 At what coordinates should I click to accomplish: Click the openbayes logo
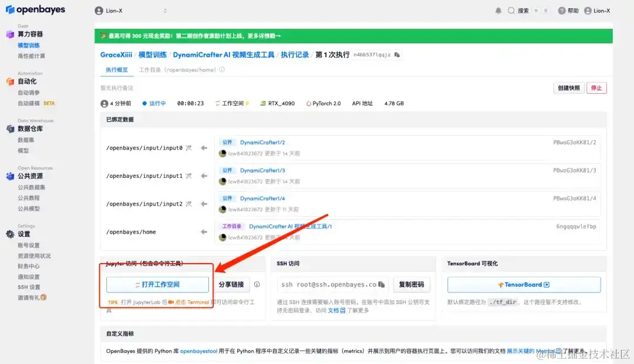pyautogui.click(x=35, y=10)
